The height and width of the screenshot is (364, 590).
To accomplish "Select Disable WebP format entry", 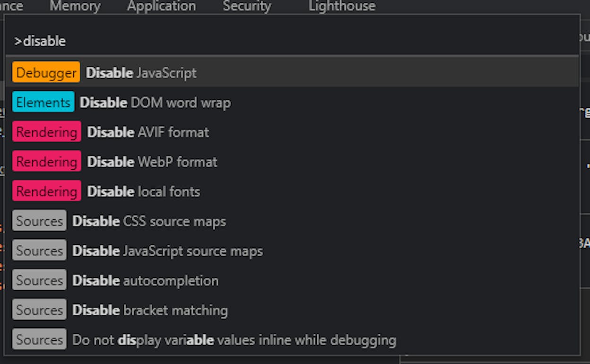I will click(292, 162).
